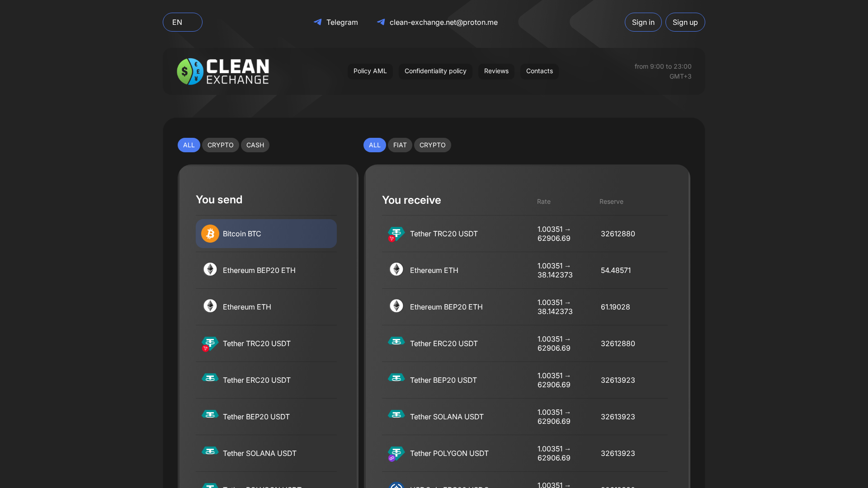Image resolution: width=868 pixels, height=488 pixels.
Task: Click the Bitcoin BTC orange icon
Action: (x=210, y=234)
